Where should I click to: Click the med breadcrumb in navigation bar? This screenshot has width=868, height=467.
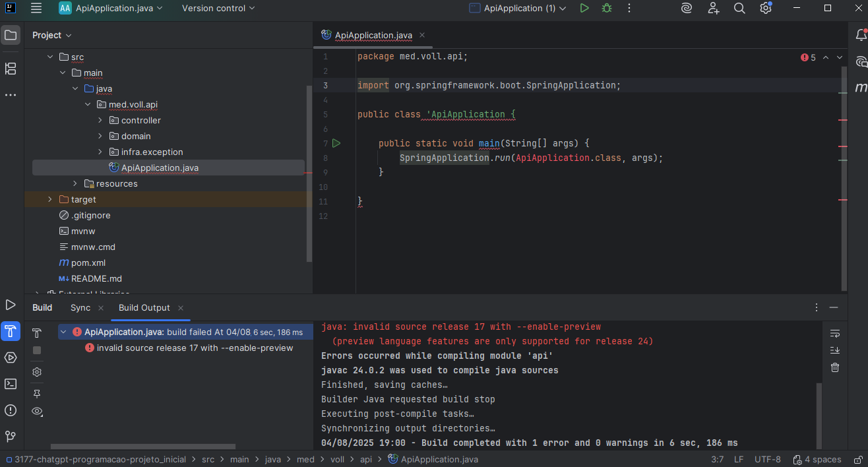click(305, 460)
